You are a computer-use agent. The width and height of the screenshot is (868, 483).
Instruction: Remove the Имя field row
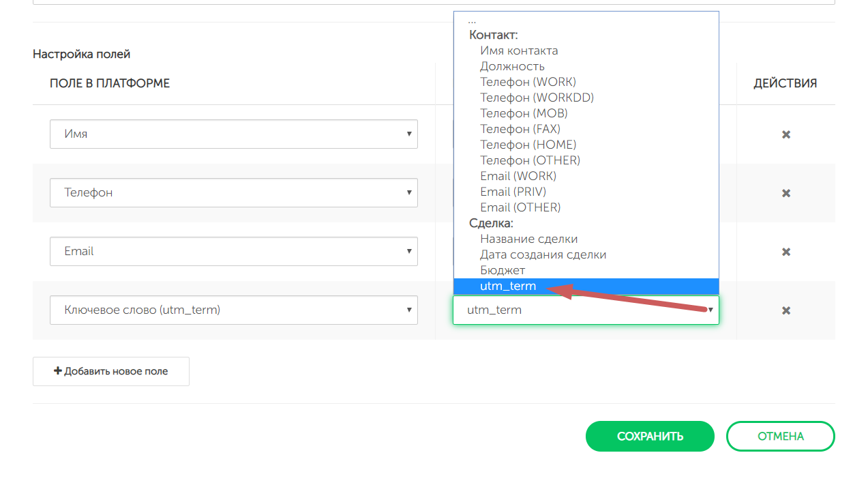[x=785, y=134]
